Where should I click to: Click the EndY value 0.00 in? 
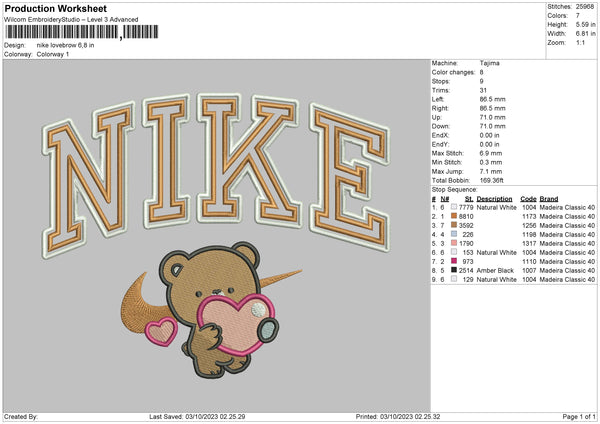tap(489, 144)
